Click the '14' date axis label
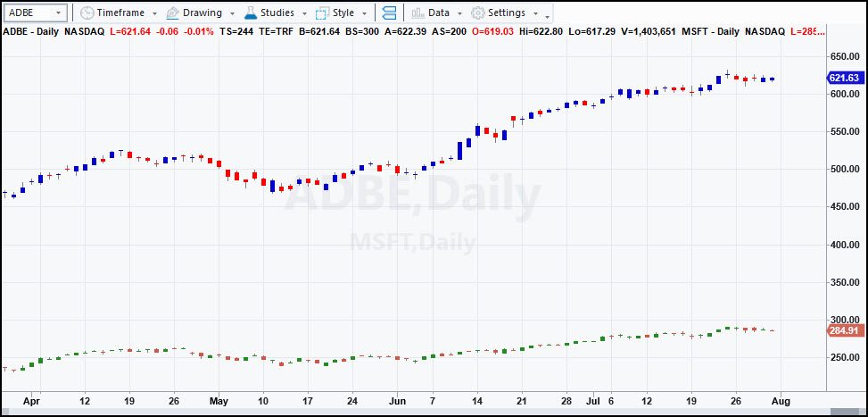868x417 pixels. click(477, 400)
